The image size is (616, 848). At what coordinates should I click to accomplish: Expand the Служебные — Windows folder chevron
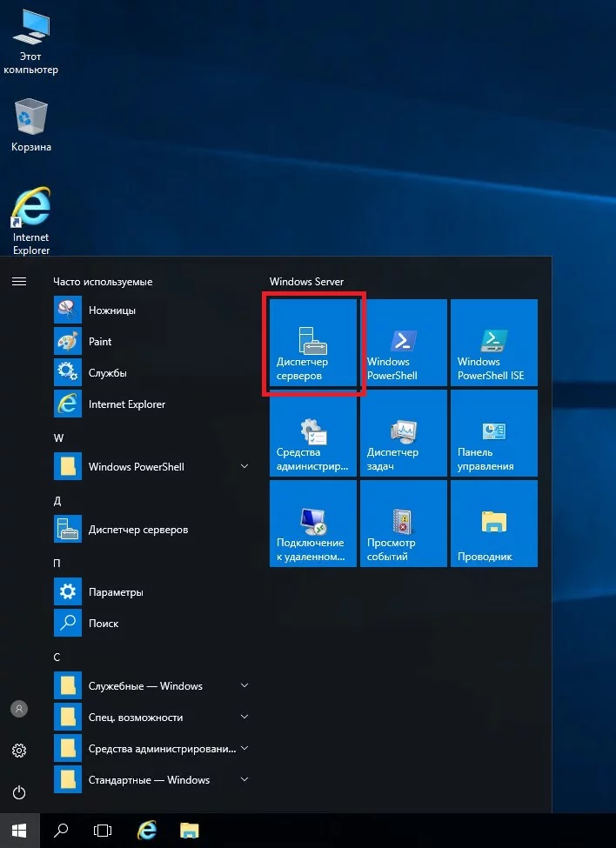244,685
